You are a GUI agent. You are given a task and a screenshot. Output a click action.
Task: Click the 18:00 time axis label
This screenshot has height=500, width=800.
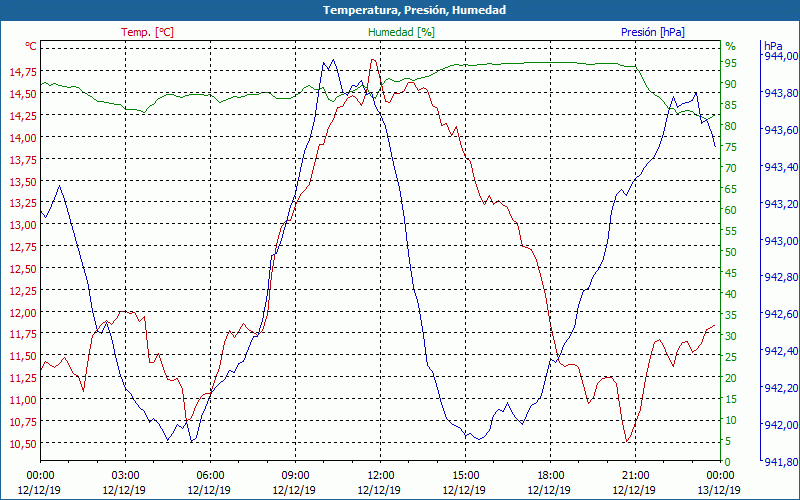coord(550,476)
